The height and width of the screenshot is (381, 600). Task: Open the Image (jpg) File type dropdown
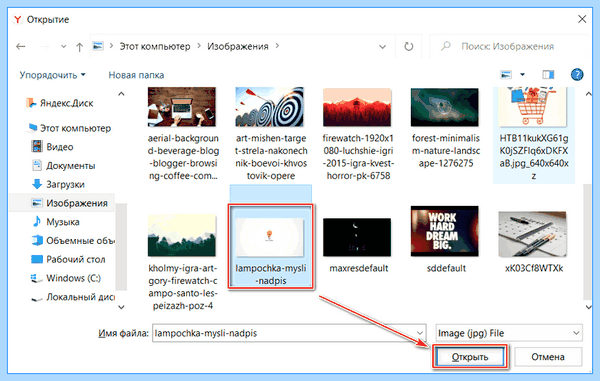tap(509, 333)
